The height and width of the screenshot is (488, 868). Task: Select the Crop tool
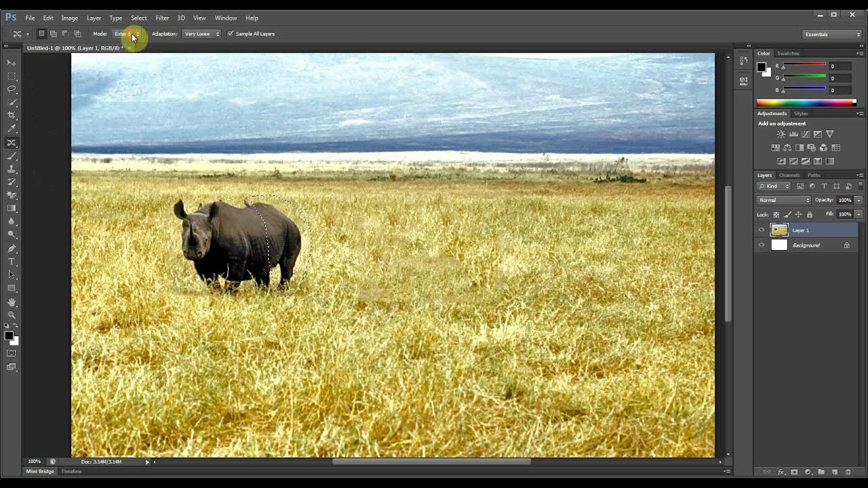[12, 115]
